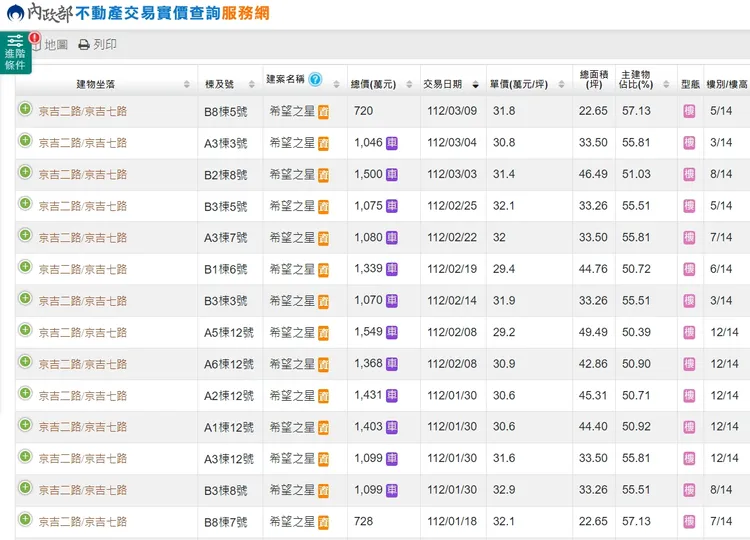Viewport: 750px width, 540px height.
Task: Open 京吉二路/京吉七路 link in the B1棟6號 row
Action: tap(83, 270)
